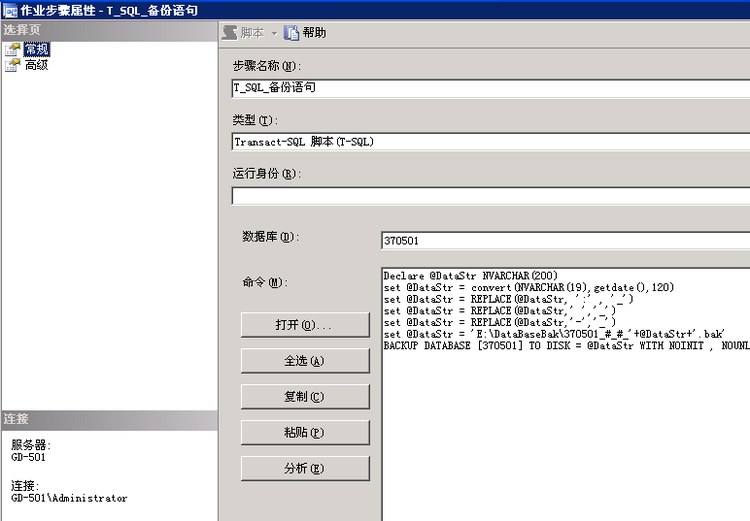Click the 命令(M) label
Viewport: 750px width, 521px height.
[265, 282]
